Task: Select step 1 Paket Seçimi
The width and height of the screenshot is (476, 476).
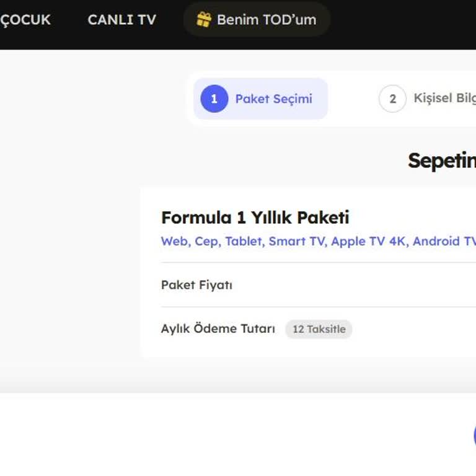Action: [260, 99]
